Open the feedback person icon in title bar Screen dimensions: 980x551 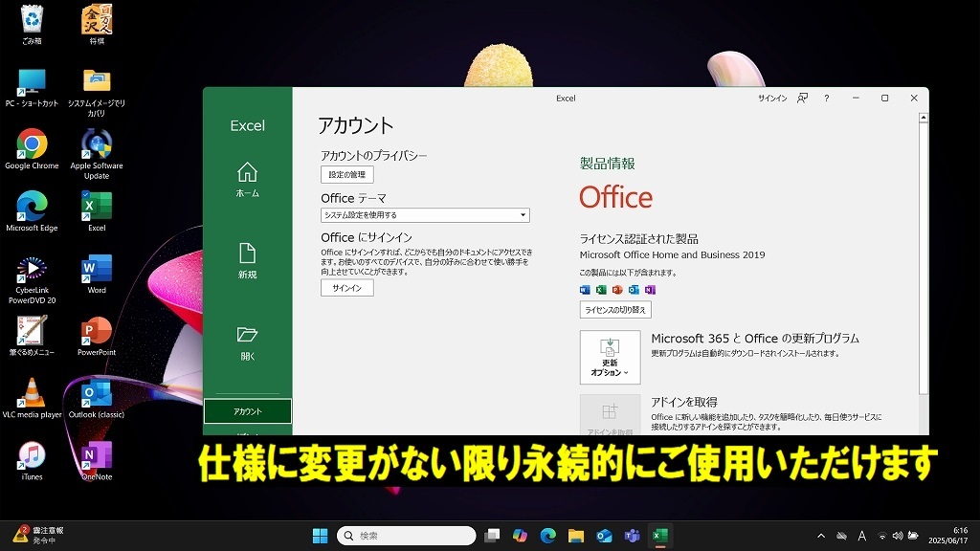(803, 99)
